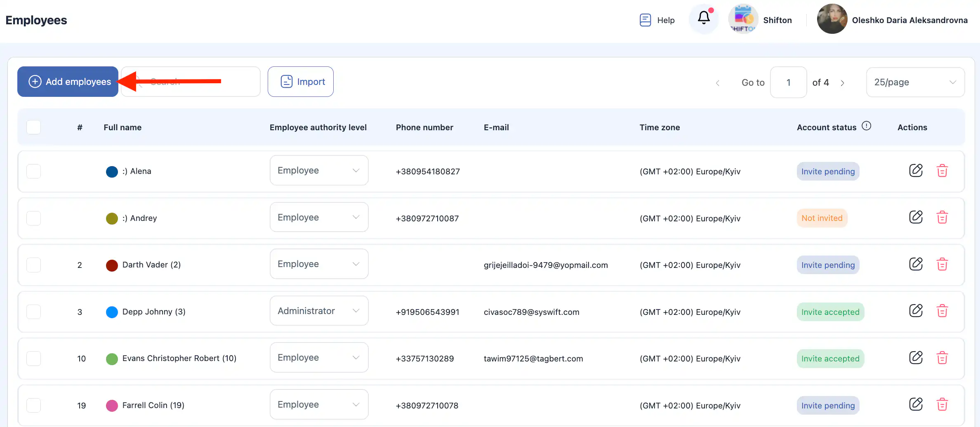Open the notifications bell
Screen dimensions: 980x427
pos(704,18)
